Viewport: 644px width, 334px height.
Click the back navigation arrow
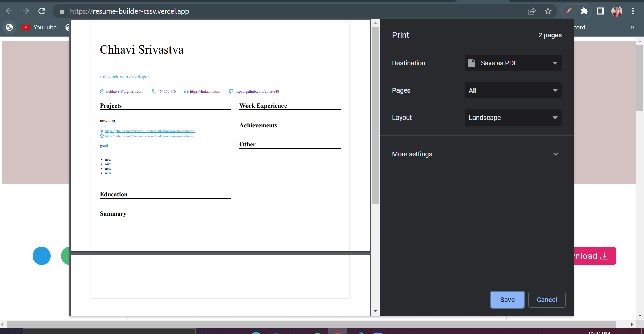click(10, 11)
